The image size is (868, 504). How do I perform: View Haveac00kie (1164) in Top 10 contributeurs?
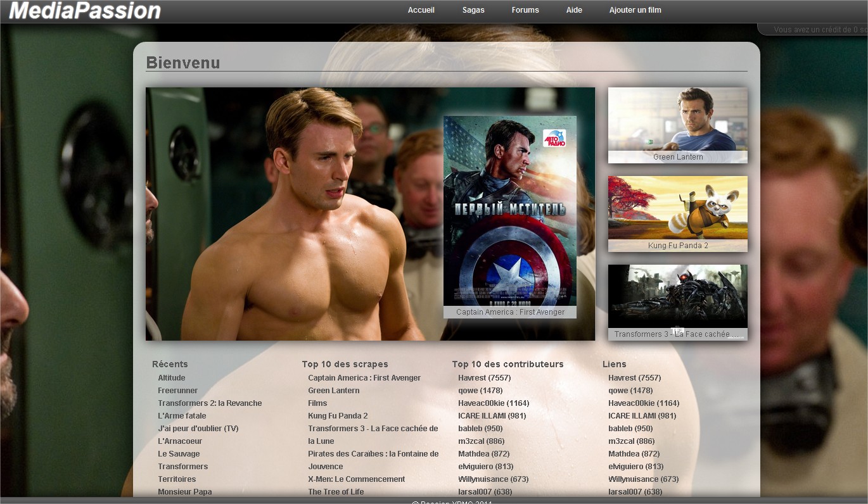click(494, 403)
